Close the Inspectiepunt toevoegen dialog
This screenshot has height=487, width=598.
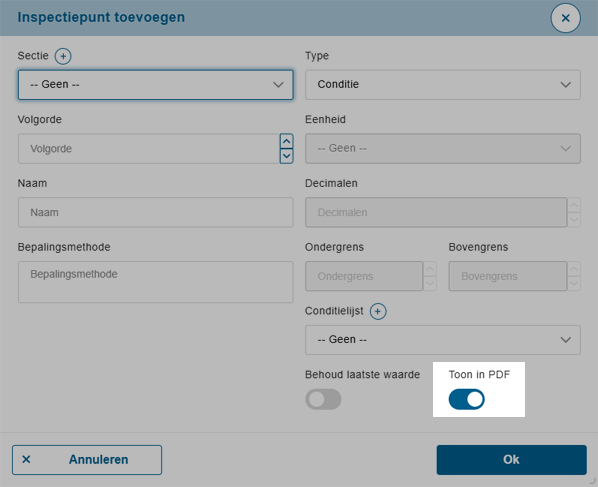565,18
